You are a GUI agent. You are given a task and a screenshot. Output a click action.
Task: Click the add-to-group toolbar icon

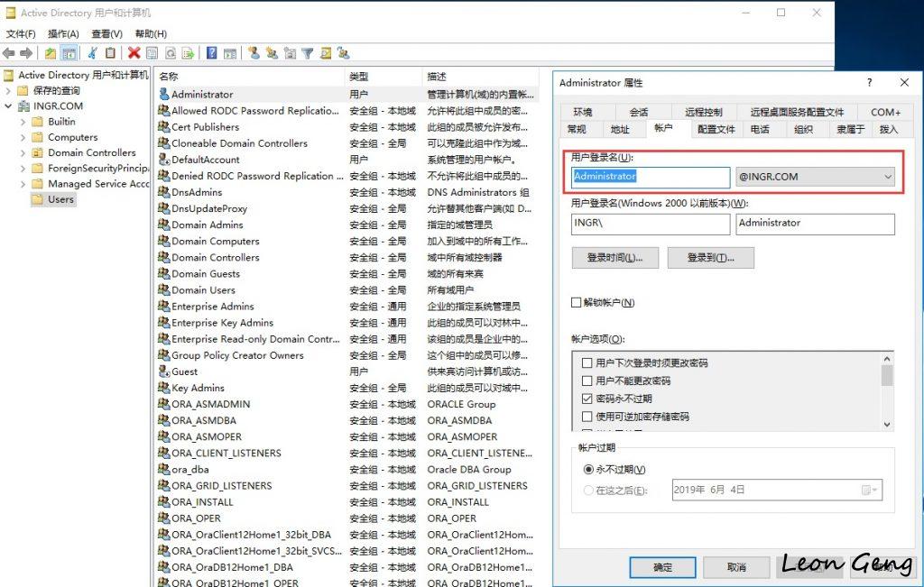click(x=344, y=53)
